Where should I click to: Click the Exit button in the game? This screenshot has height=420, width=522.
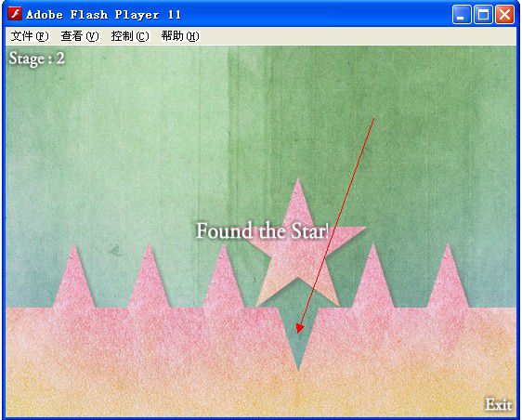point(498,405)
